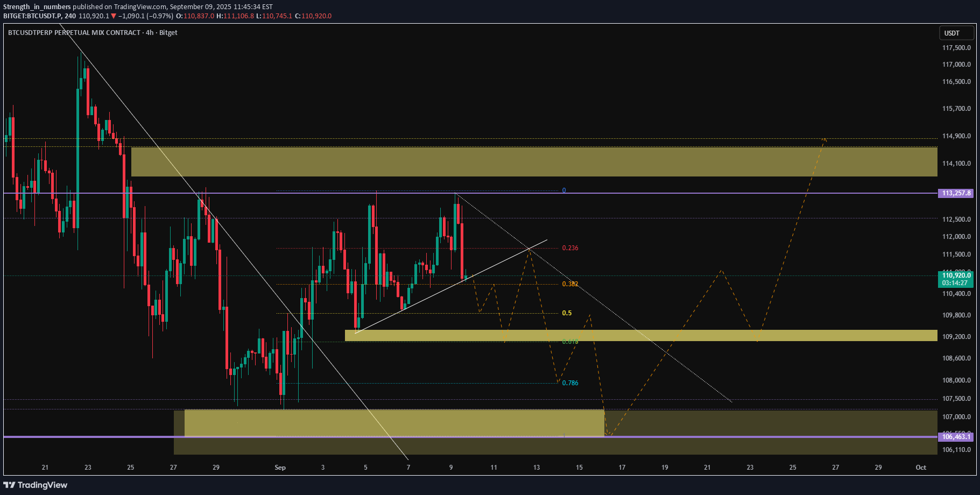Click the −1,090.1 (−0.97%) change text
This screenshot has height=495, width=980.
pos(146,16)
